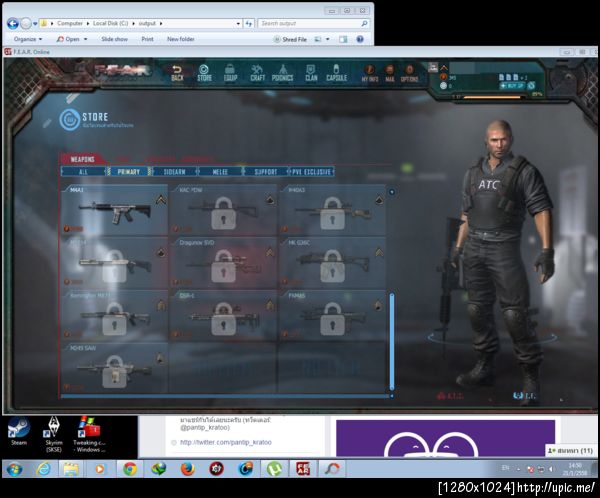Click the 'Search output' field
Viewport: 600px width, 498px height.
313,24
